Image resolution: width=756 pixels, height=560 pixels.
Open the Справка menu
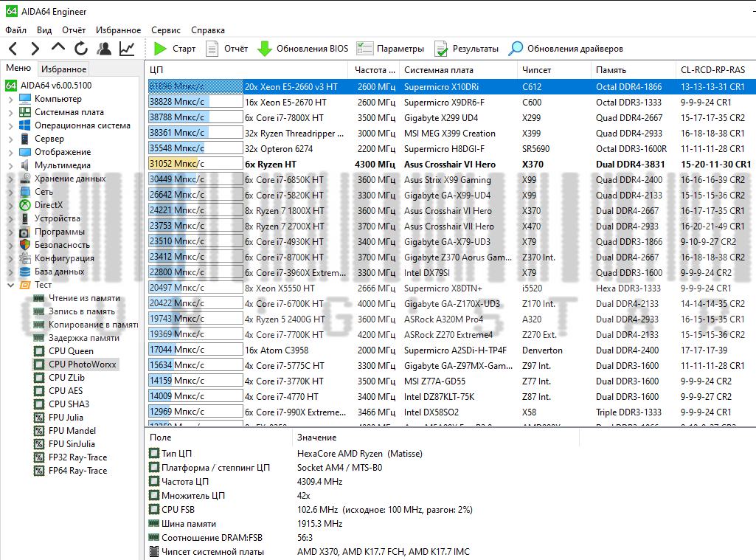point(208,30)
